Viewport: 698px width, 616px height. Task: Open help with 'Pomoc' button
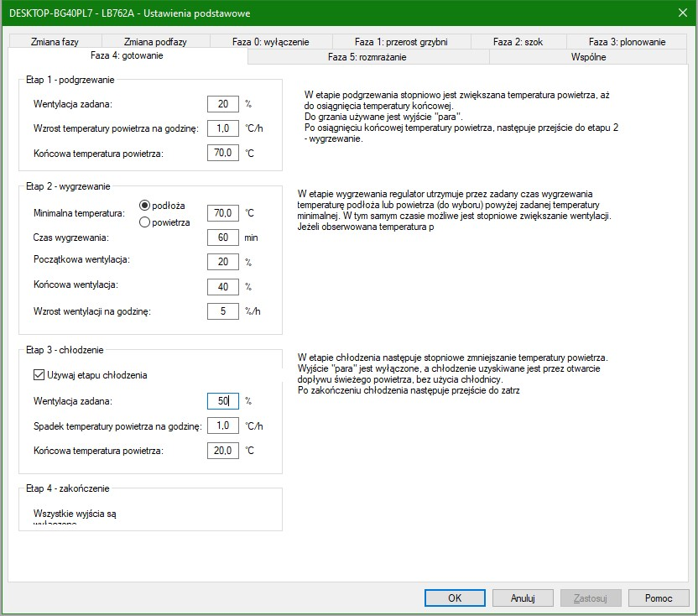pos(659,598)
